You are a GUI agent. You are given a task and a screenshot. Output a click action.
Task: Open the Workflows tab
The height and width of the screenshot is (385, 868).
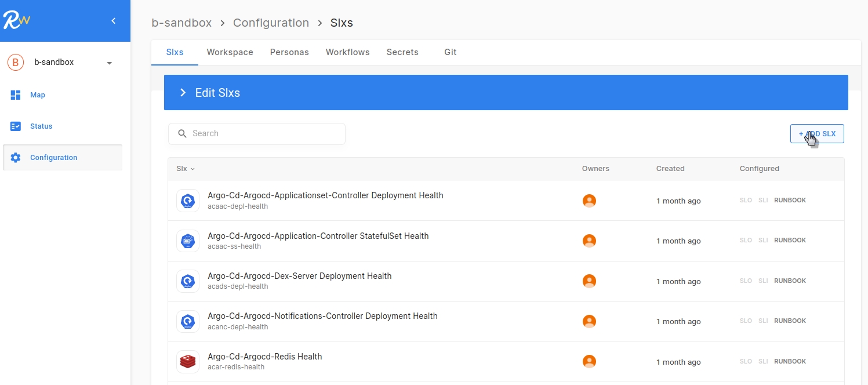click(347, 52)
